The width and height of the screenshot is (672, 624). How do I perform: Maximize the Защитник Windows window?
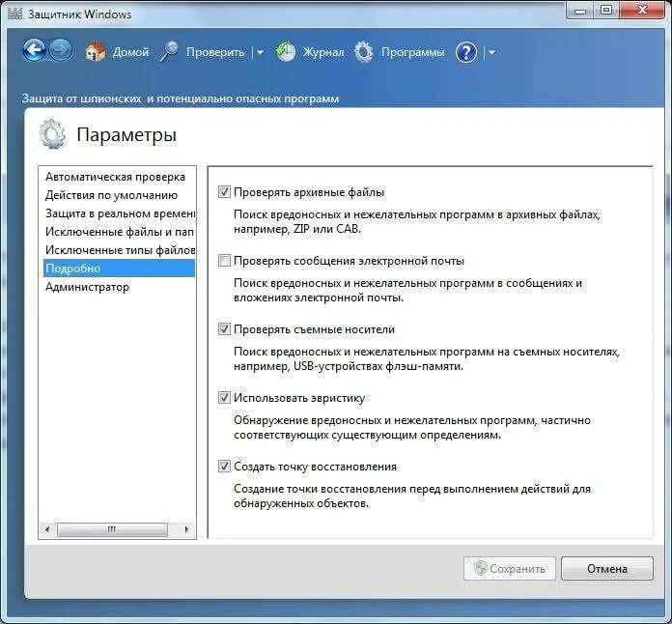(x=606, y=11)
